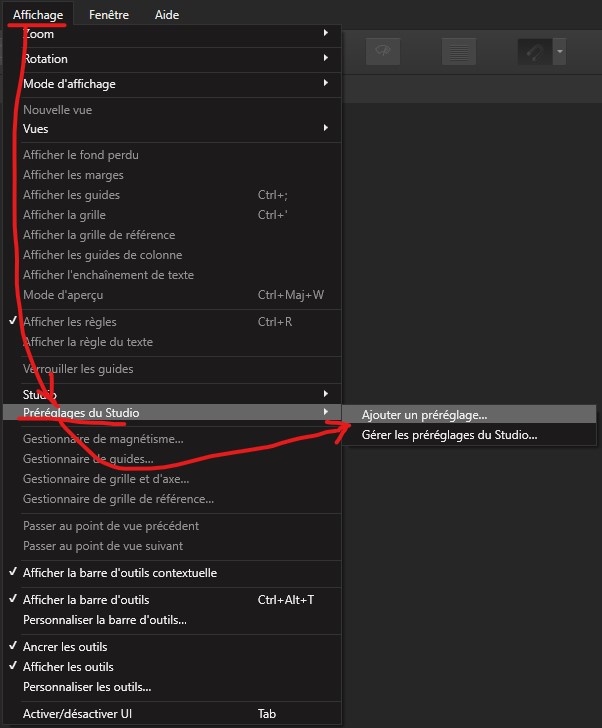Uncheck Afficher la barre d'outils Ctrl+Alt+T item
This screenshot has height=728, width=602.
(173, 600)
